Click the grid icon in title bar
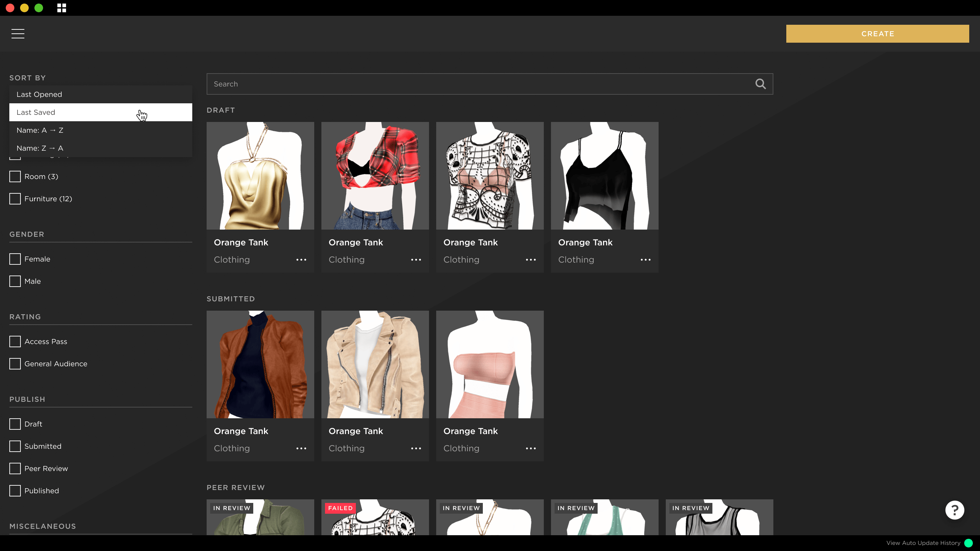Image resolution: width=980 pixels, height=551 pixels. coord(62,8)
